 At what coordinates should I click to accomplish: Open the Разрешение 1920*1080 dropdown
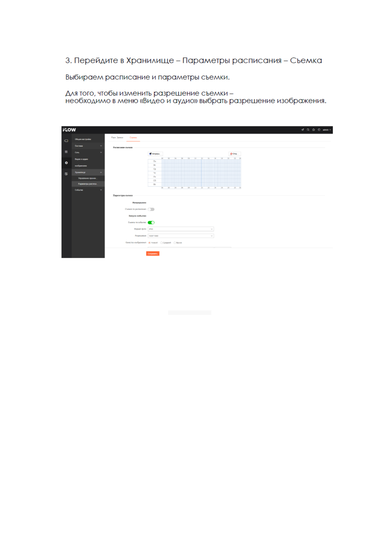(x=181, y=236)
